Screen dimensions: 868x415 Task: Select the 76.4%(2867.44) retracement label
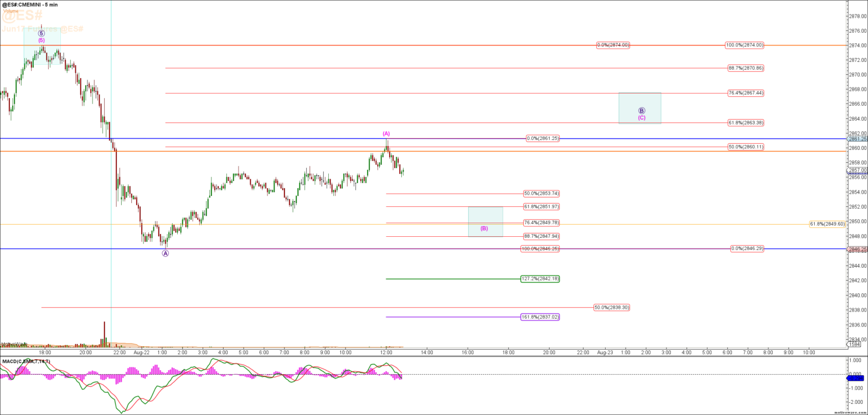pyautogui.click(x=746, y=93)
